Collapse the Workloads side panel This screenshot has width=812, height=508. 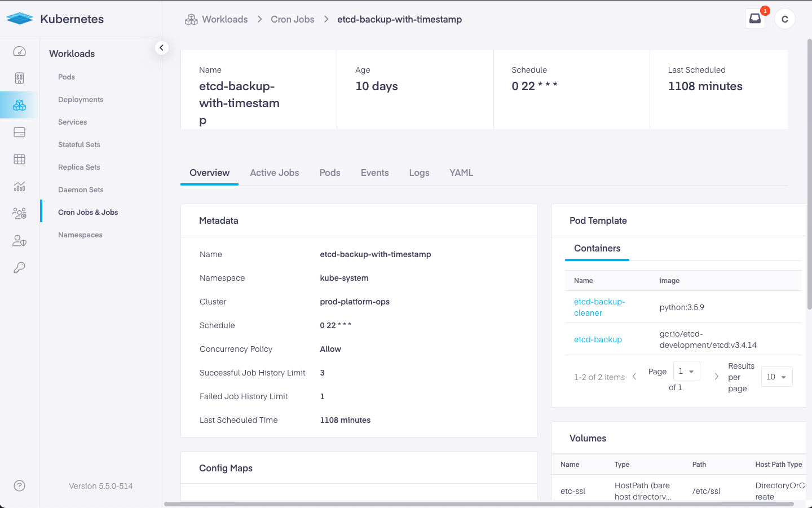(162, 48)
